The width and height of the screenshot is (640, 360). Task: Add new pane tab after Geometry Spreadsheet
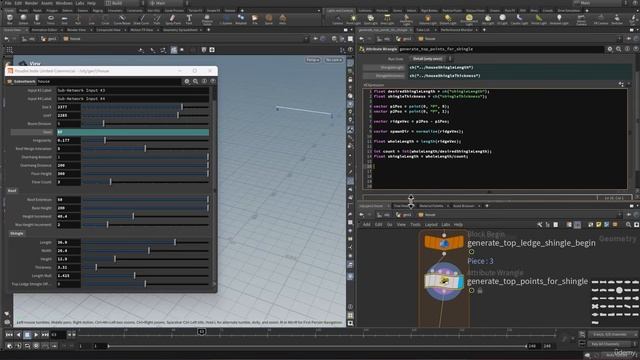click(x=209, y=30)
